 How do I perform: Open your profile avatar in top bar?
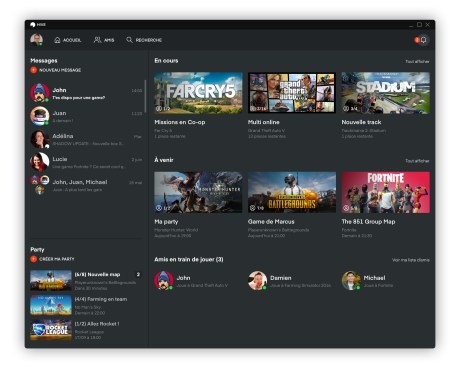tap(36, 40)
